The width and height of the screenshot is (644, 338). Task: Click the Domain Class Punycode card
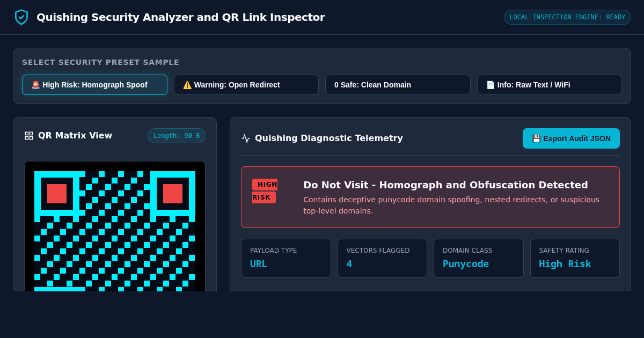pos(479,258)
